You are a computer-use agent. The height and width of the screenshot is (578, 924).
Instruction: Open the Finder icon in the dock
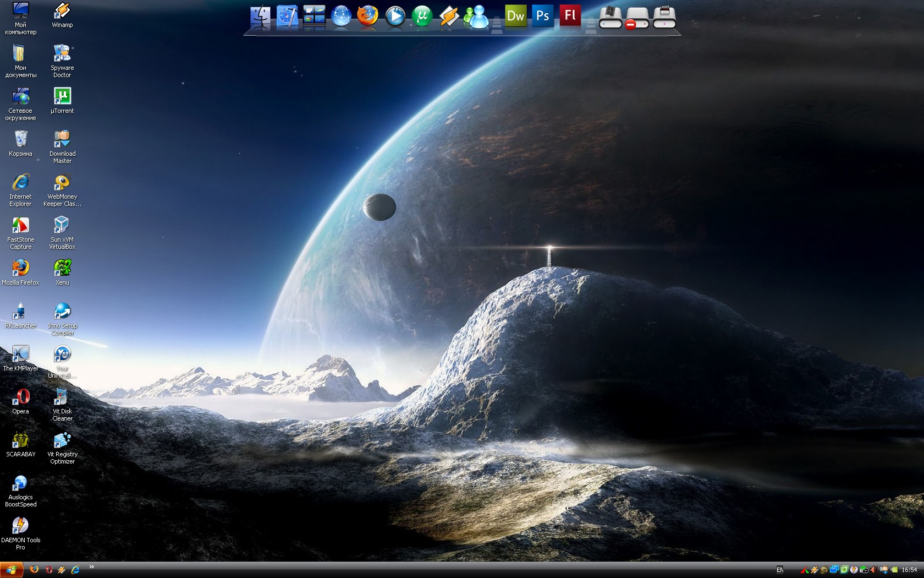tap(260, 17)
